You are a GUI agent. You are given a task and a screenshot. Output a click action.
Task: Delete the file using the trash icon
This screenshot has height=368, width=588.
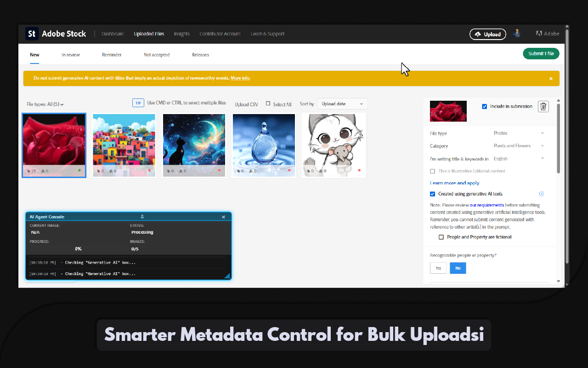coord(543,107)
